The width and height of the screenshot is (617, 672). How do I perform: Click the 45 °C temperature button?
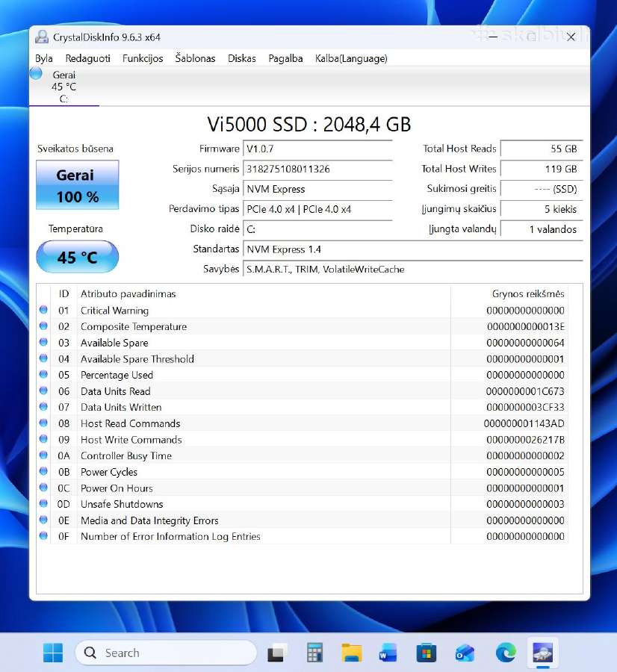tap(78, 257)
